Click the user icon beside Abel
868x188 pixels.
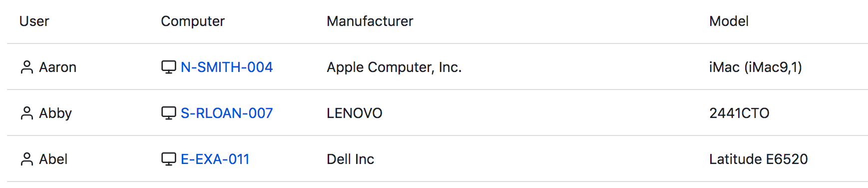coord(26,159)
